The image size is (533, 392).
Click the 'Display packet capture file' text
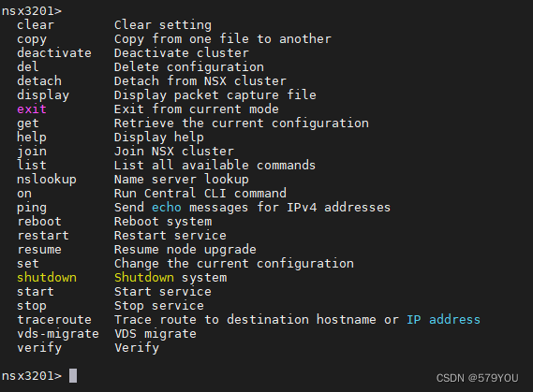pos(215,95)
